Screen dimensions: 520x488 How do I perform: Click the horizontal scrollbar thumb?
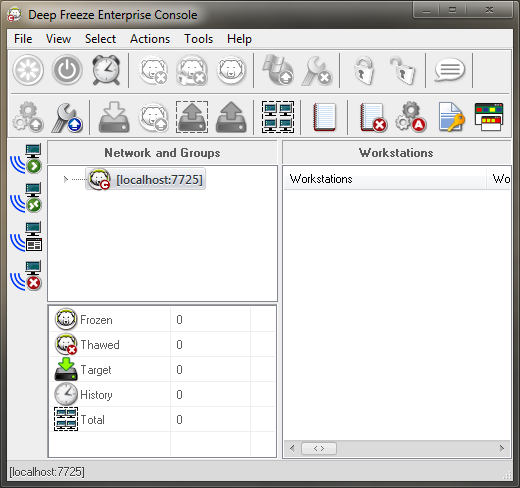319,448
